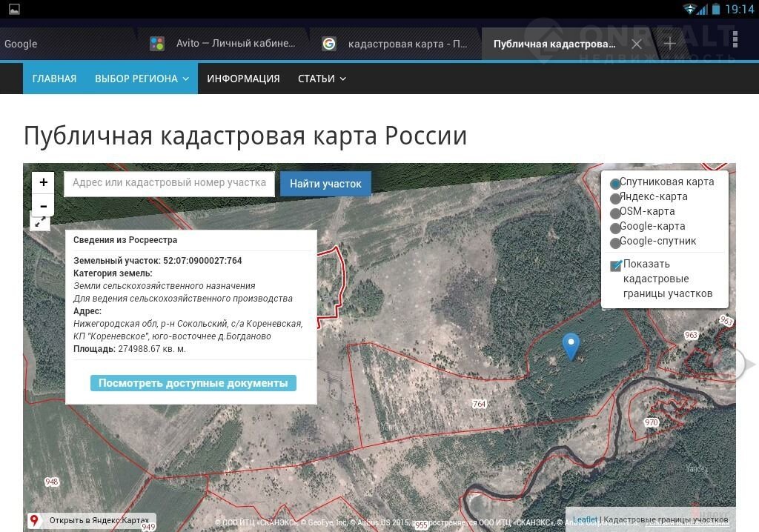Zoom out on the cadastral map

[x=44, y=206]
